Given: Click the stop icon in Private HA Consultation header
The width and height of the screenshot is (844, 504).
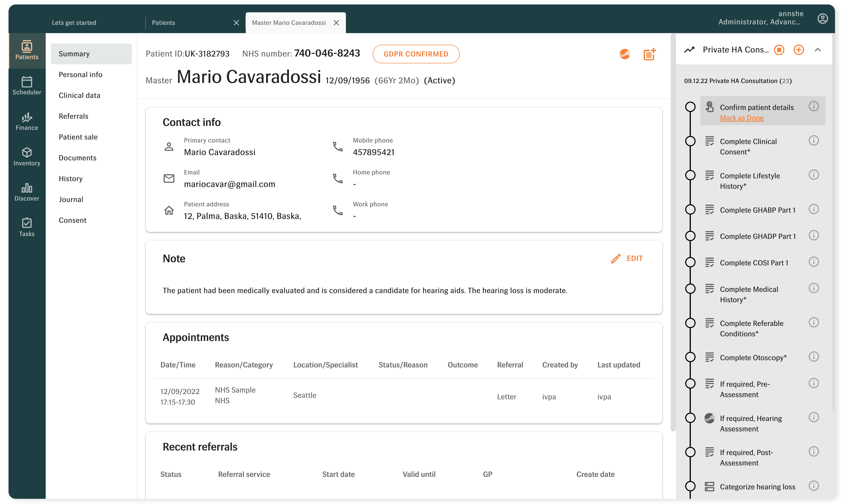Looking at the screenshot, I should [779, 50].
